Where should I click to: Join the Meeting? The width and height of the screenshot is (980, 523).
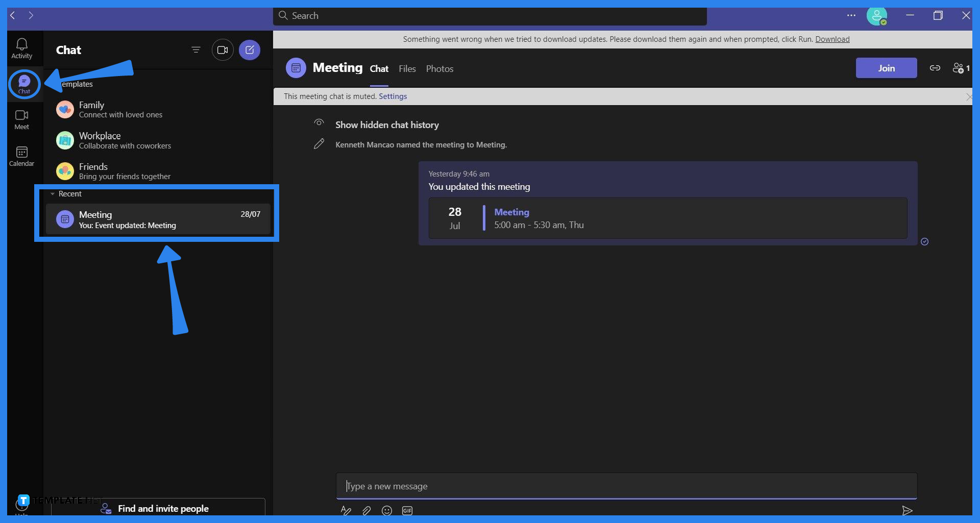click(886, 67)
